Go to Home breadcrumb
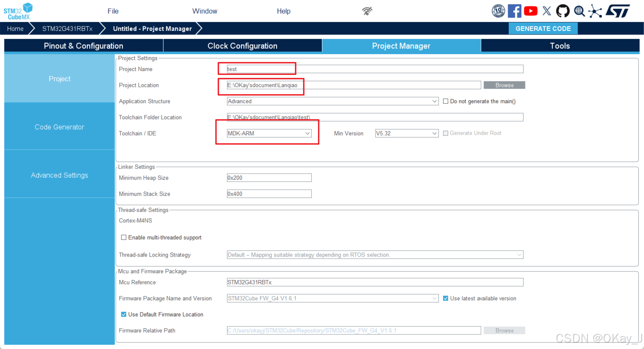644x349 pixels. point(16,29)
